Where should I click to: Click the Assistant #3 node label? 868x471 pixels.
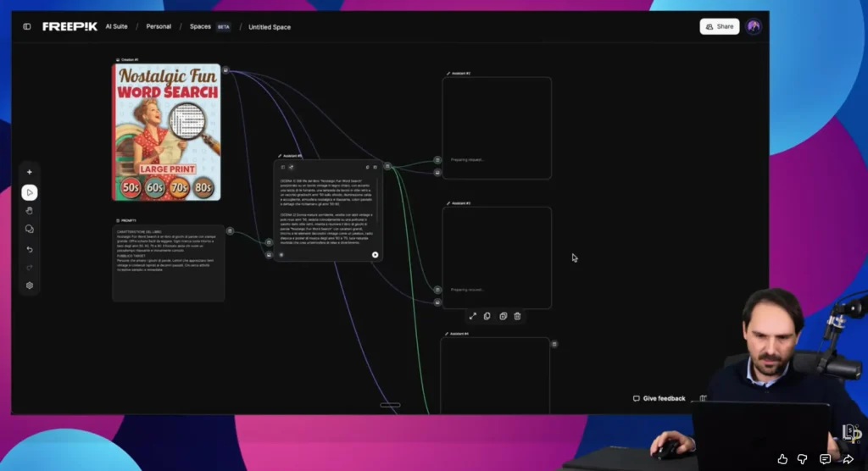click(x=459, y=203)
